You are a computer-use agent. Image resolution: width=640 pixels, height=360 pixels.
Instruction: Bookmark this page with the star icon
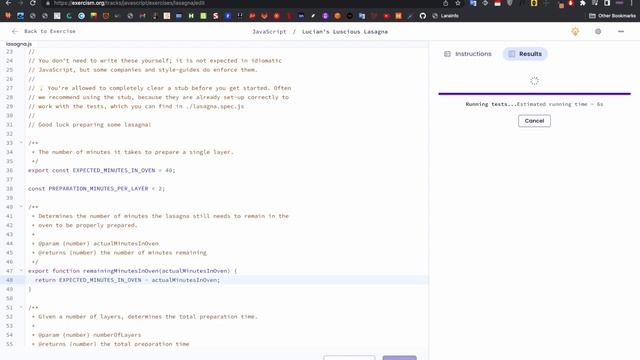coord(458,3)
